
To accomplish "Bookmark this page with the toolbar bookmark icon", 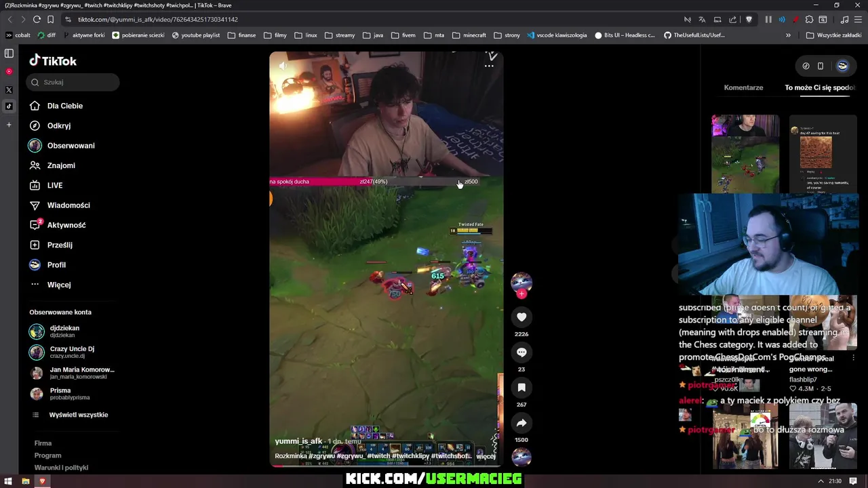I will tap(50, 20).
